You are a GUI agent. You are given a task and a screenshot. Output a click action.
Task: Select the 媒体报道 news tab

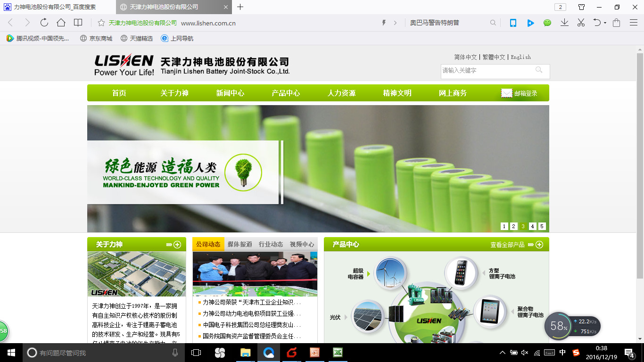[239, 244]
